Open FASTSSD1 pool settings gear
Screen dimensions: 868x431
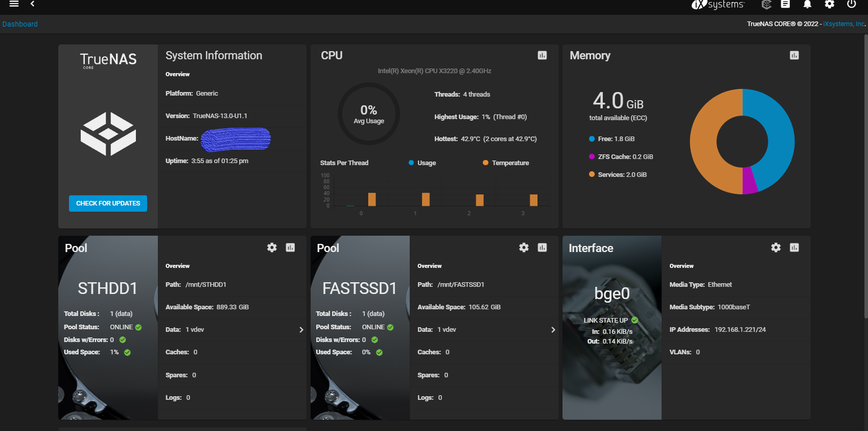(524, 247)
